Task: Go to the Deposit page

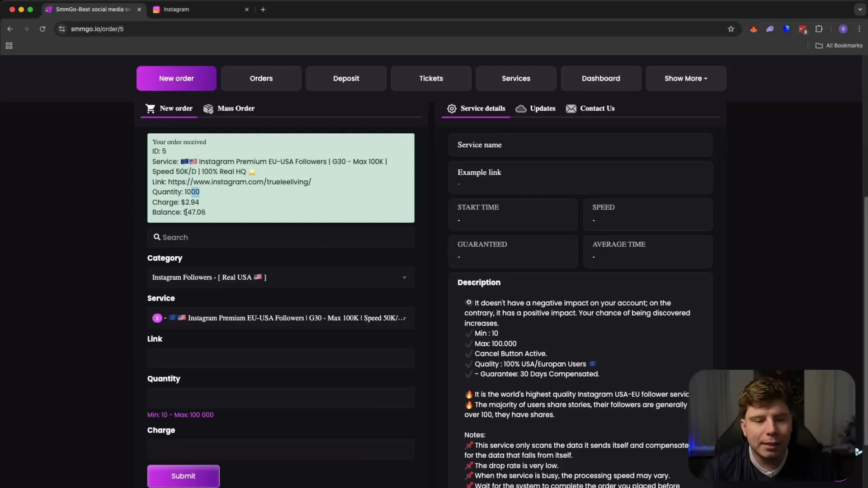Action: pyautogui.click(x=346, y=79)
